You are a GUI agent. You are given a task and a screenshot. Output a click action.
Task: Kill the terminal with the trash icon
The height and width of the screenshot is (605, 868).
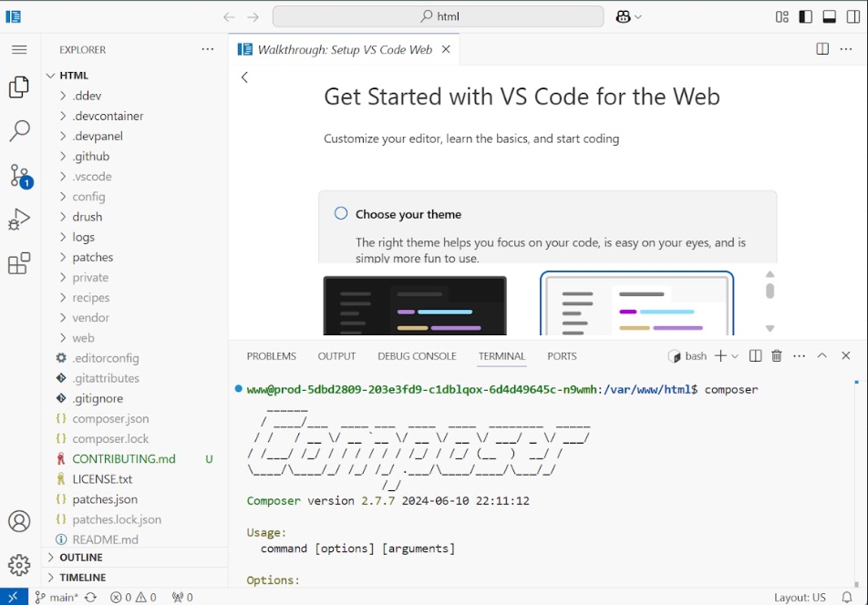click(776, 355)
